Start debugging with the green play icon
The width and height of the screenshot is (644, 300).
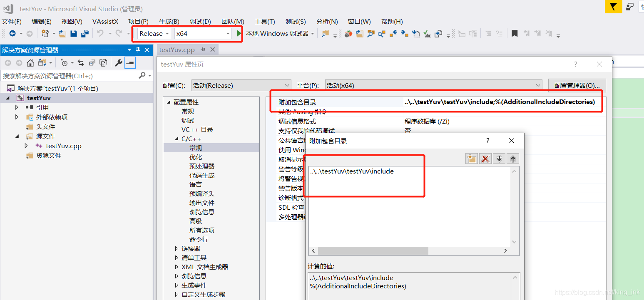point(239,33)
